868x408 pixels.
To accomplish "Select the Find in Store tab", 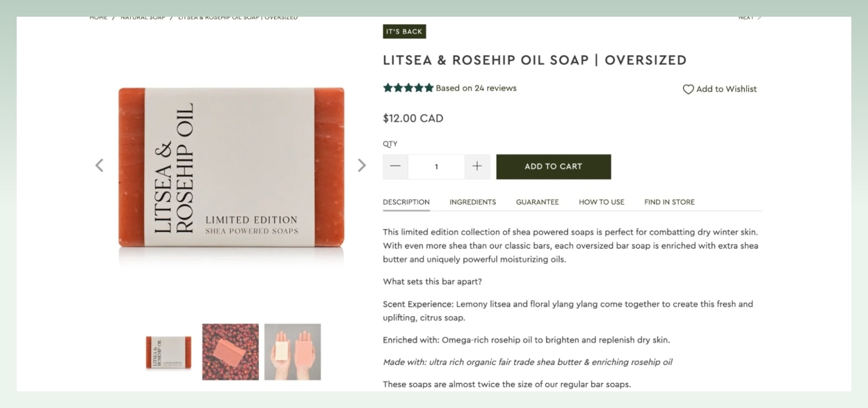I will coord(668,202).
